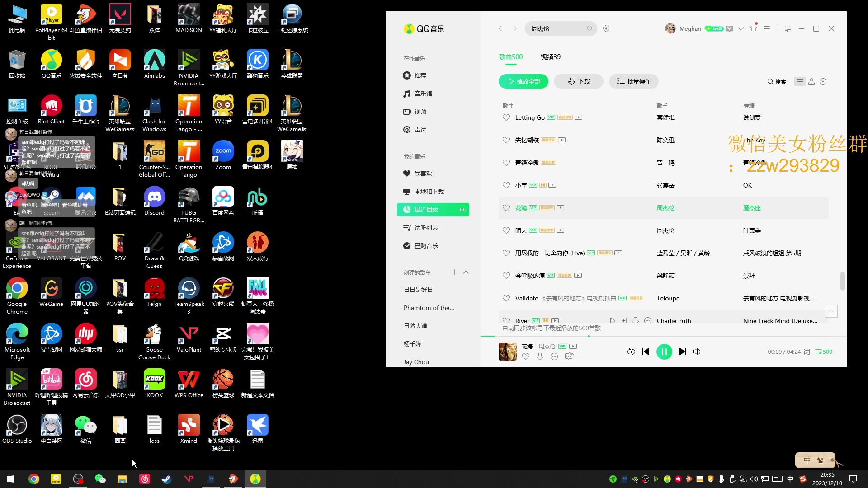Switch to mini player mode icon
The height and width of the screenshot is (488, 868).
click(788, 28)
